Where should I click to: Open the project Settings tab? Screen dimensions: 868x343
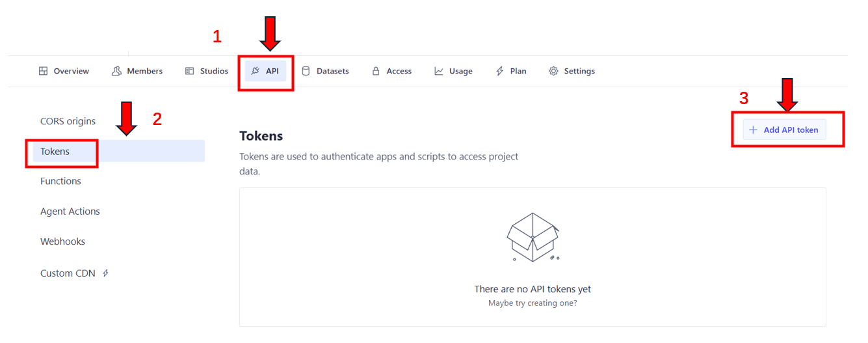[x=572, y=71]
